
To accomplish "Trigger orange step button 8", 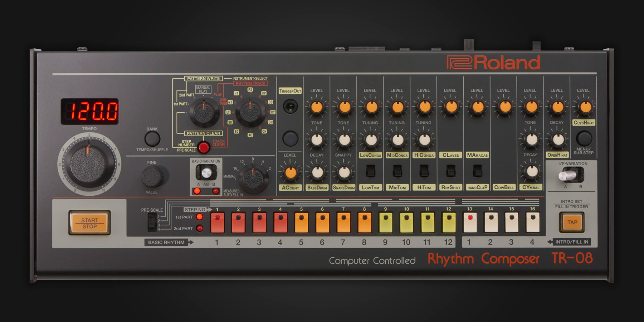I will coord(365,222).
